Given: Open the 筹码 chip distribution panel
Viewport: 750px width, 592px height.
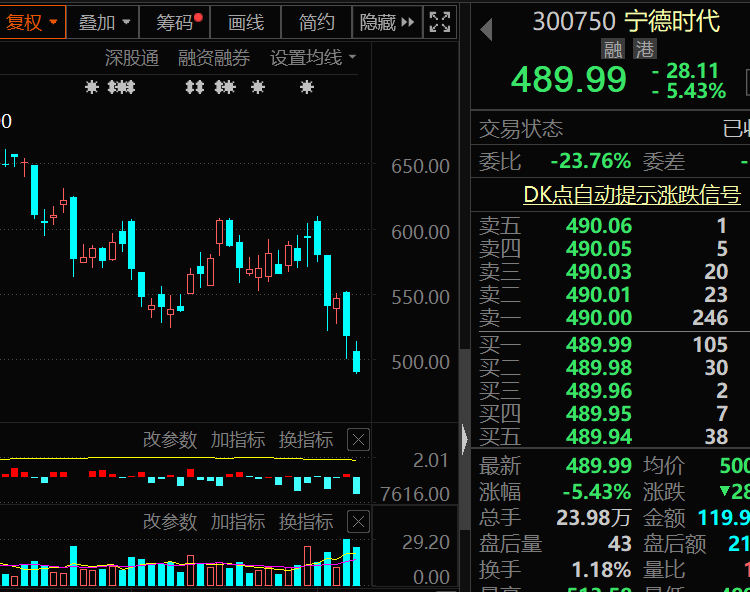Looking at the screenshot, I should click(x=175, y=22).
